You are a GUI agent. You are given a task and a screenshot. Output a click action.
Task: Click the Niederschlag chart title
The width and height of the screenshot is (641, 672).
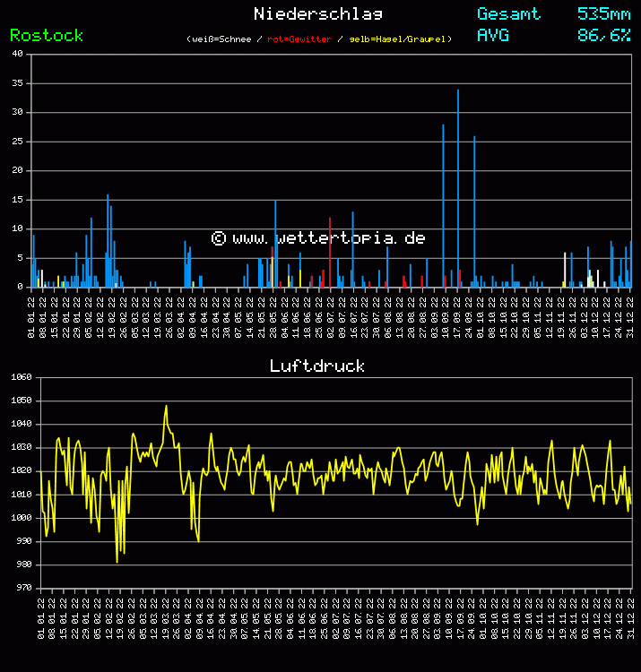(x=318, y=13)
